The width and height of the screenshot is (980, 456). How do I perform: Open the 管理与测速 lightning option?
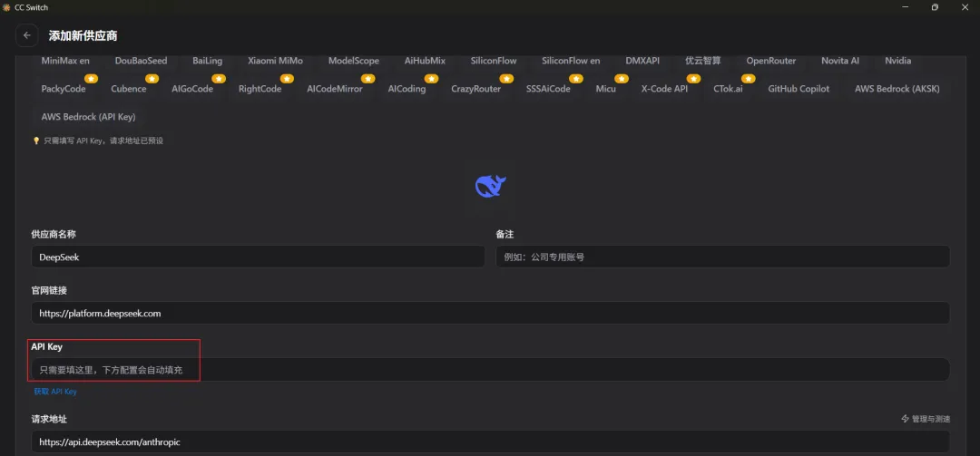926,419
